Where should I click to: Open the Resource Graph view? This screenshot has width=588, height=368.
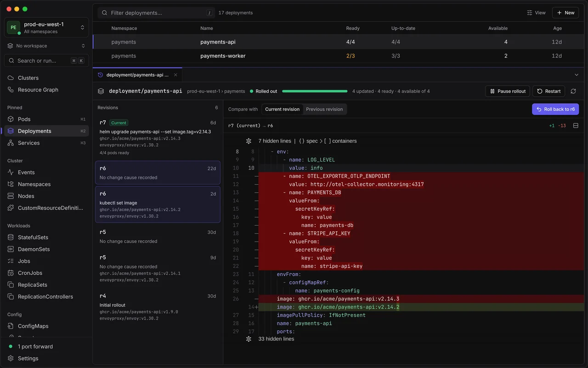pos(46,90)
